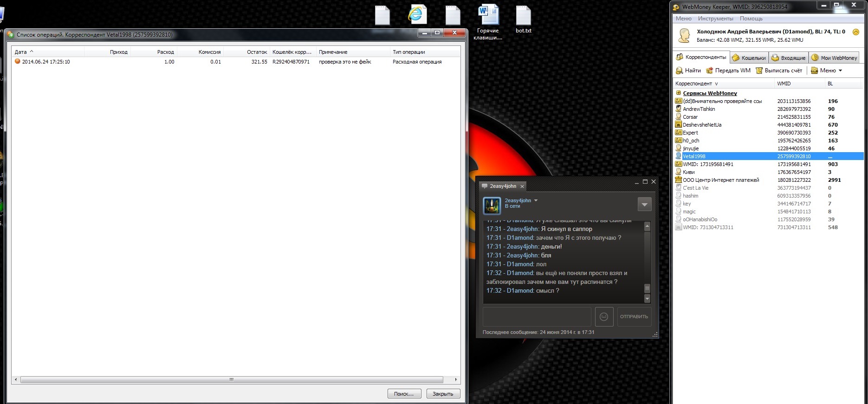Open the bot.txt desktop file

523,19
